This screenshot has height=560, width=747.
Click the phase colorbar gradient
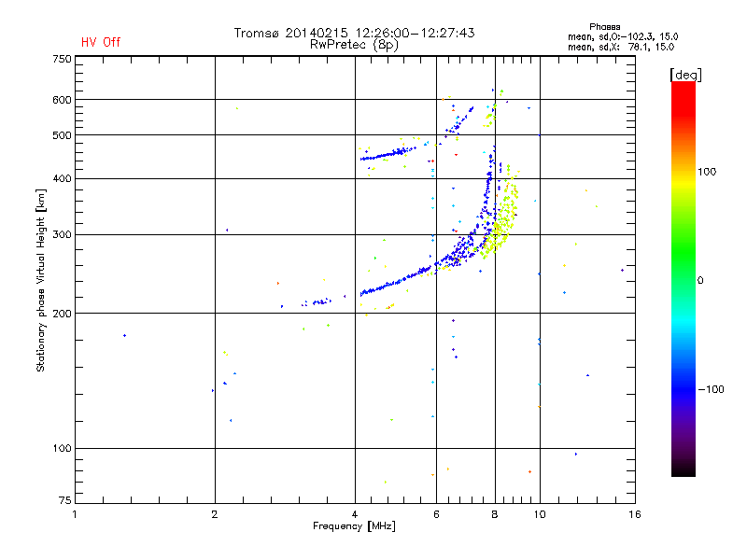pyautogui.click(x=684, y=278)
